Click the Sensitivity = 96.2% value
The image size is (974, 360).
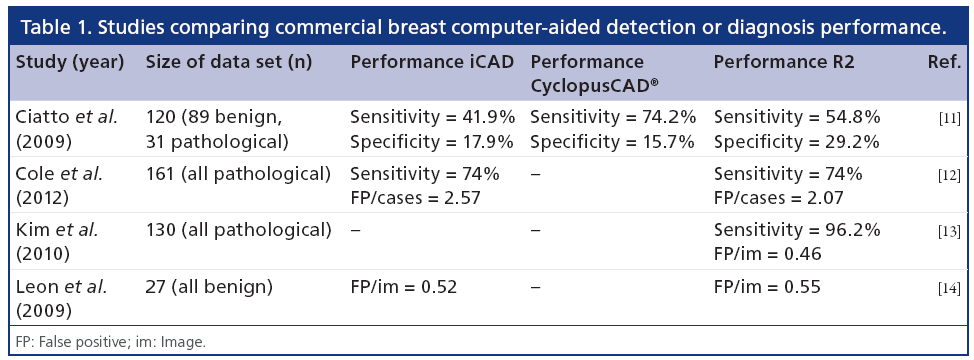[x=797, y=230]
